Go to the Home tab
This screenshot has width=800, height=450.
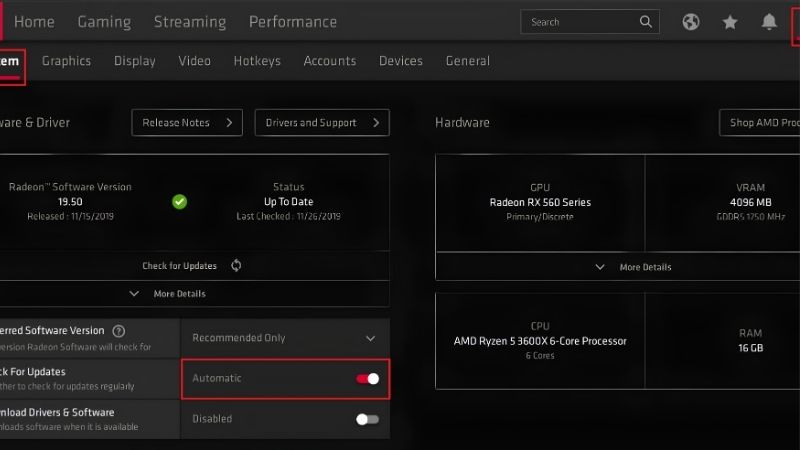tap(34, 22)
